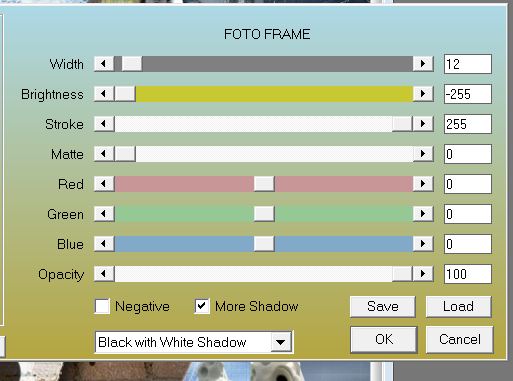Image resolution: width=513 pixels, height=381 pixels.
Task: Click the Width value field showing 12
Action: pos(468,64)
